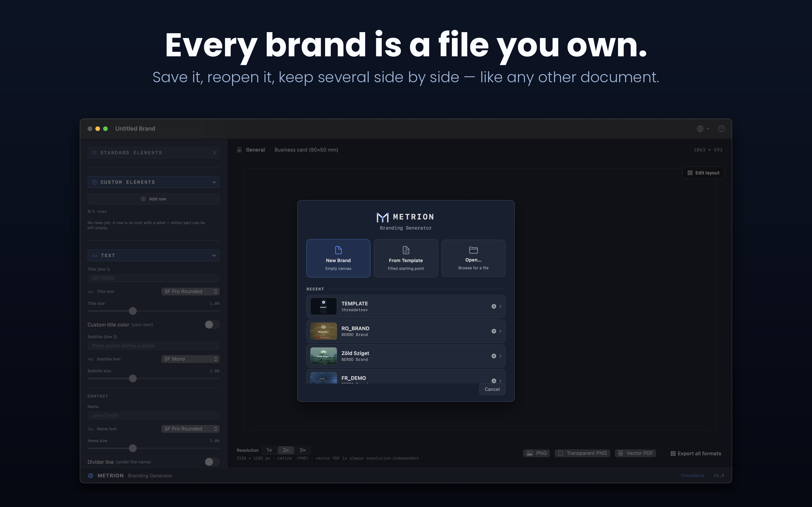Collapse the Custom Elements section
This screenshot has width=812, height=507.
pyautogui.click(x=154, y=182)
